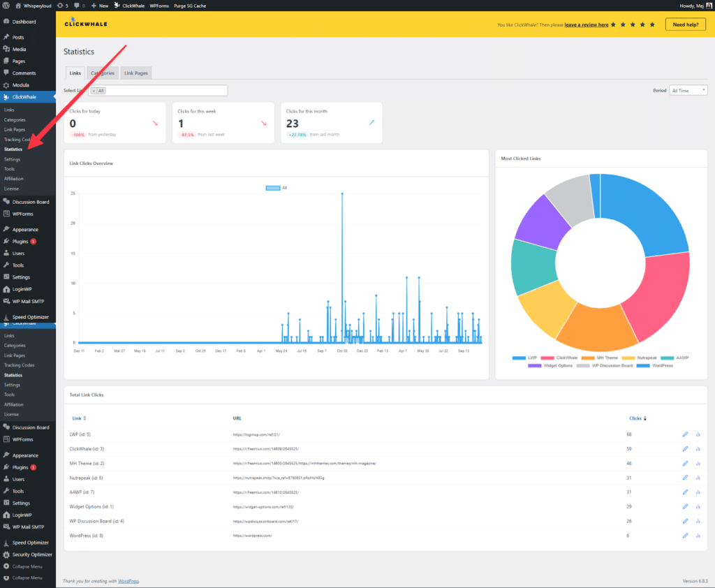Toggle WordPress in the donut legend
715x588 pixels.
[x=655, y=366]
